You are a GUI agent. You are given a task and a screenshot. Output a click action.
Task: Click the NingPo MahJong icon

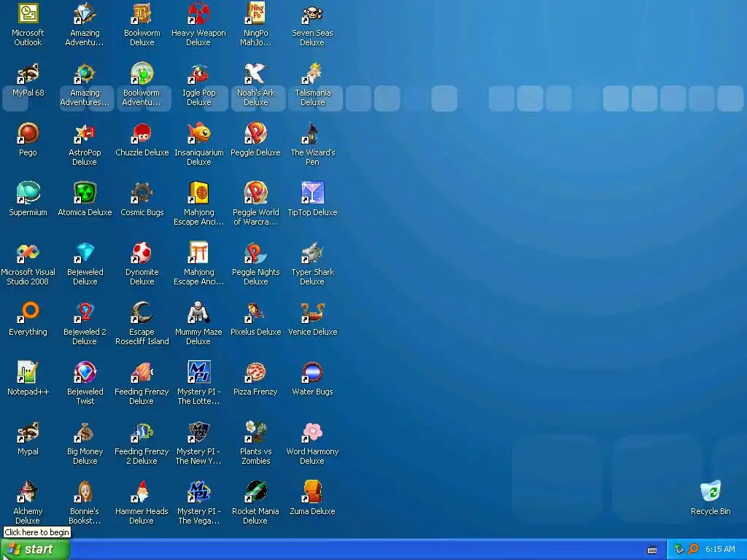tap(255, 13)
